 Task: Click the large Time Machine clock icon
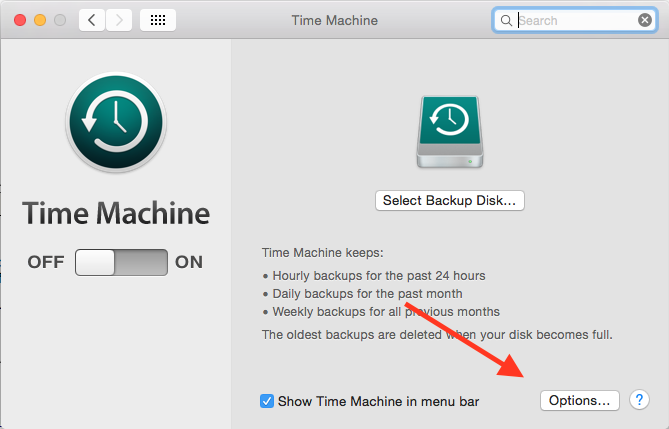click(116, 122)
